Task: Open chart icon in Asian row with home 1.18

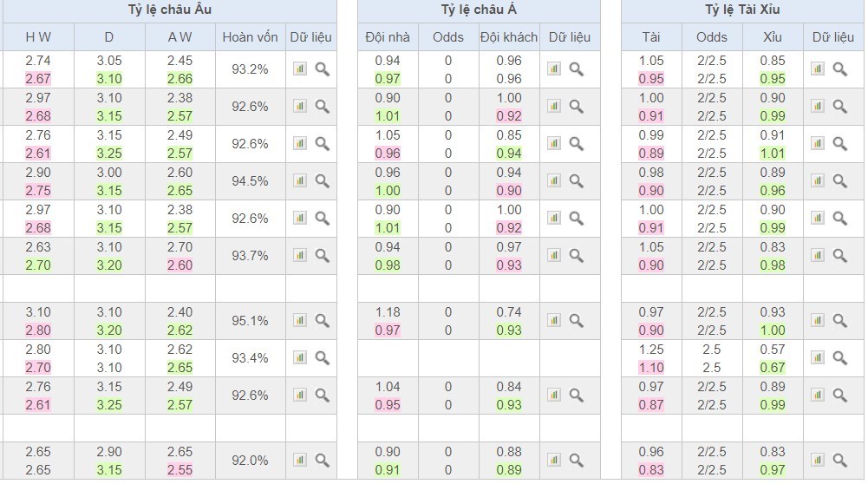Action: [555, 320]
